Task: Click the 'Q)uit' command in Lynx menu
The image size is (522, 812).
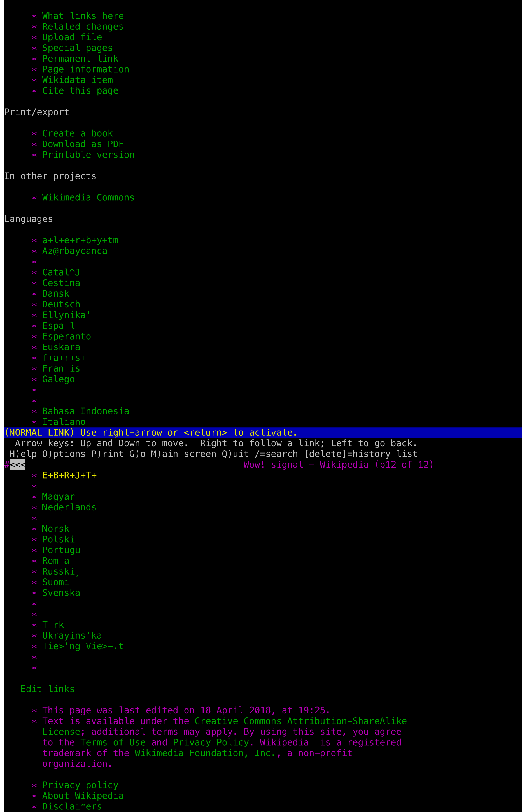Action: coord(236,454)
